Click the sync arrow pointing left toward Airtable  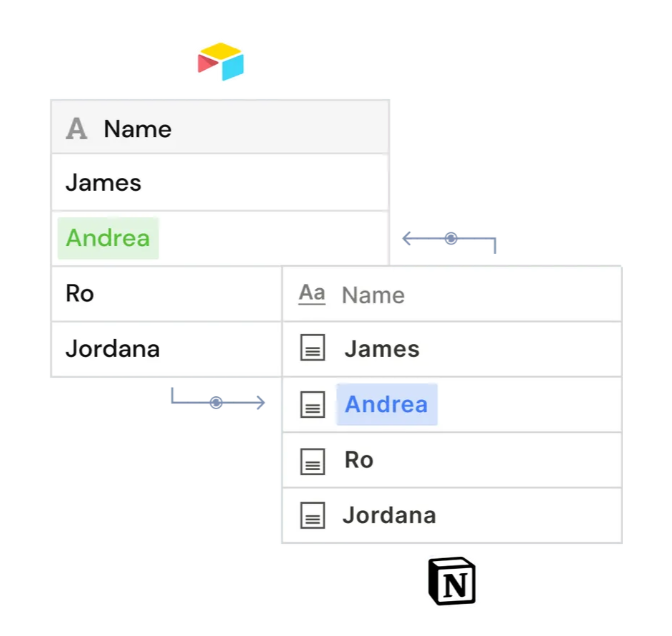coord(449,241)
